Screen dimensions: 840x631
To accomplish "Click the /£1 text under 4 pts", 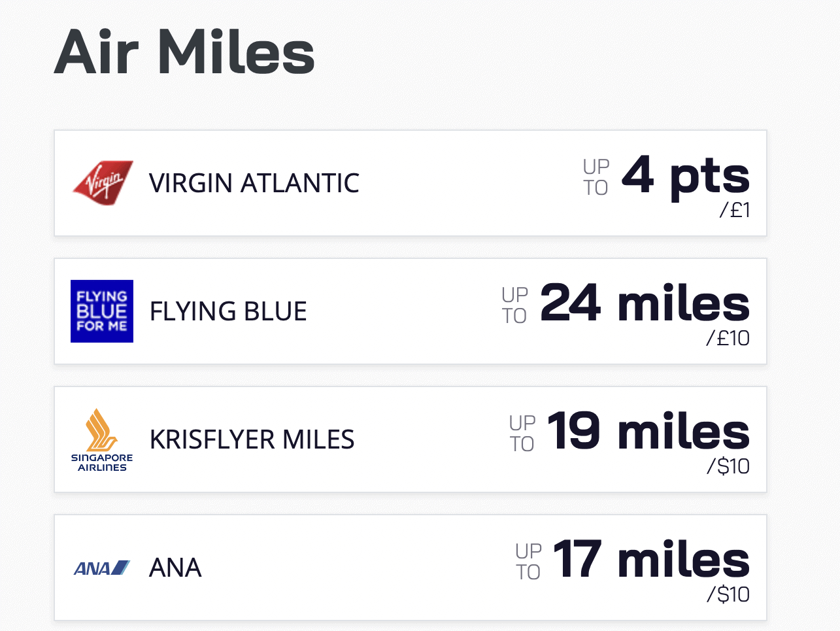I will pos(735,210).
